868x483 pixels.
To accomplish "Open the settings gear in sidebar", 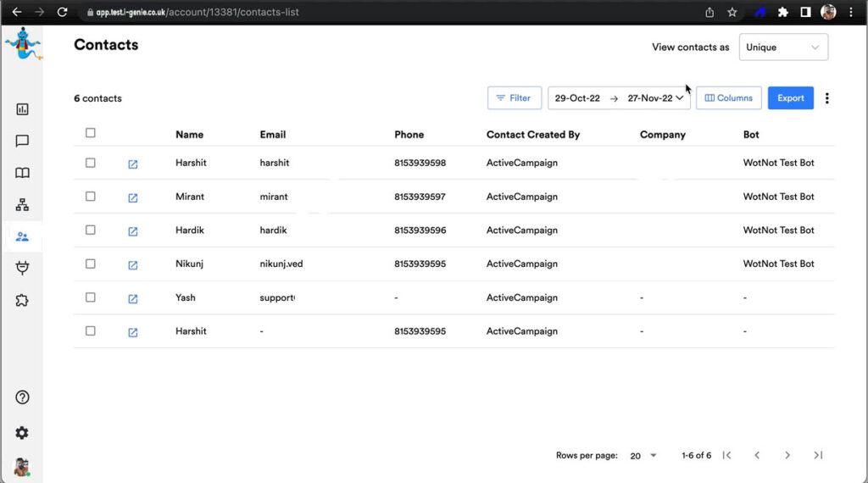I will [x=22, y=433].
